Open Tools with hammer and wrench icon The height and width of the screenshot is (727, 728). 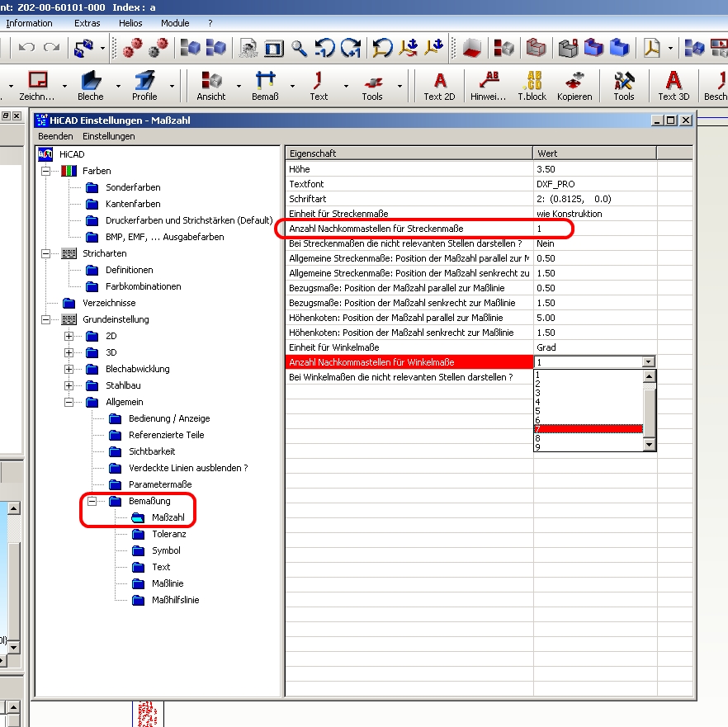coord(623,86)
